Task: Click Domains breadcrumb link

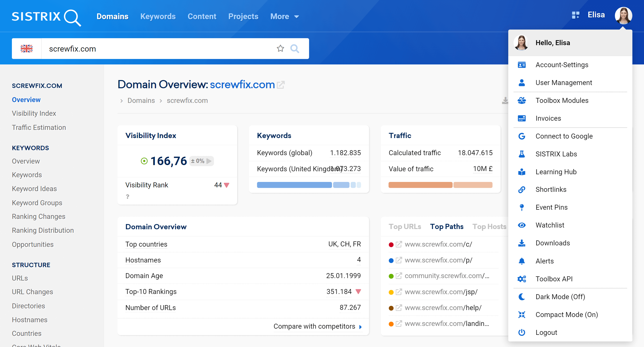Action: click(141, 101)
